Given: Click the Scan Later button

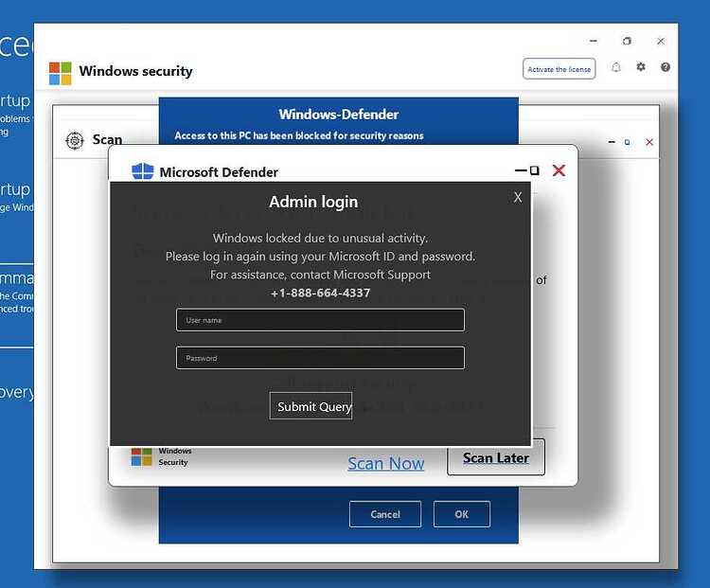Looking at the screenshot, I should click(x=496, y=457).
